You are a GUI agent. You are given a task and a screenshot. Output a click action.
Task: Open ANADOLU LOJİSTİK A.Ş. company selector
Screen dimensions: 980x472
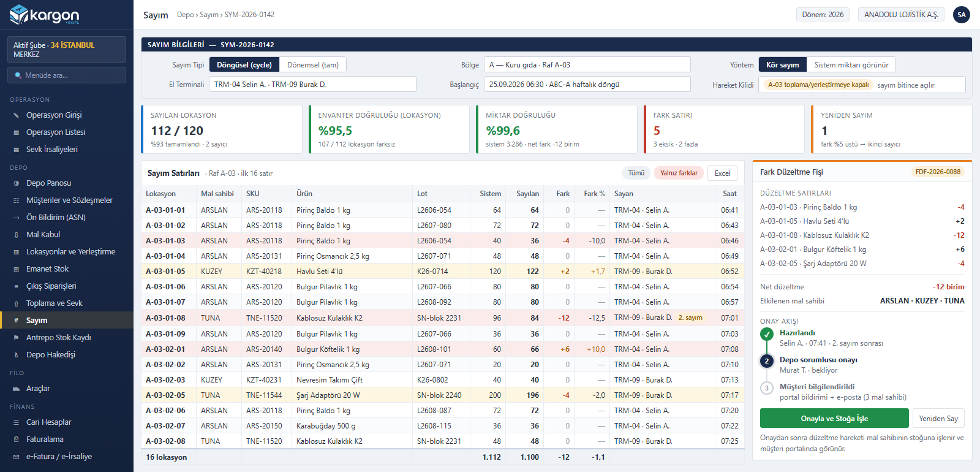tap(901, 15)
